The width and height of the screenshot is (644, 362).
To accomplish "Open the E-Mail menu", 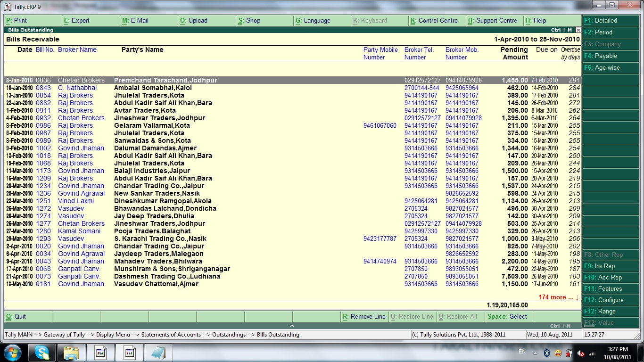I will pyautogui.click(x=149, y=21).
